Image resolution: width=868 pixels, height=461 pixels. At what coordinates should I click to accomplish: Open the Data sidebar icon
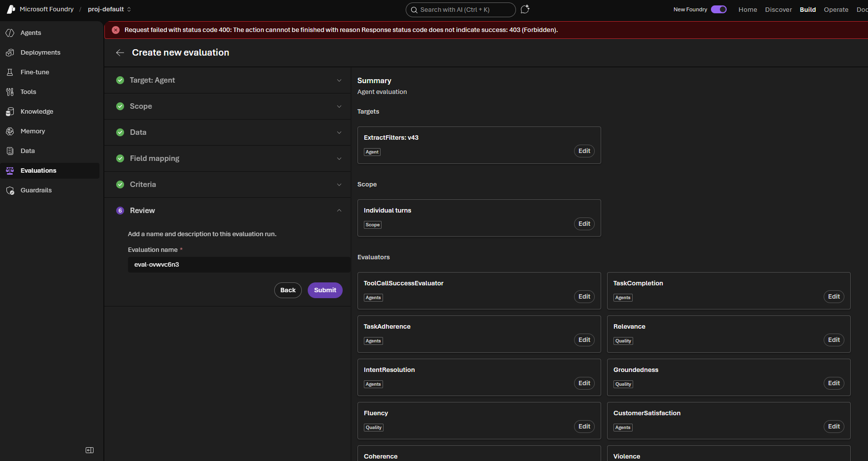tap(10, 151)
